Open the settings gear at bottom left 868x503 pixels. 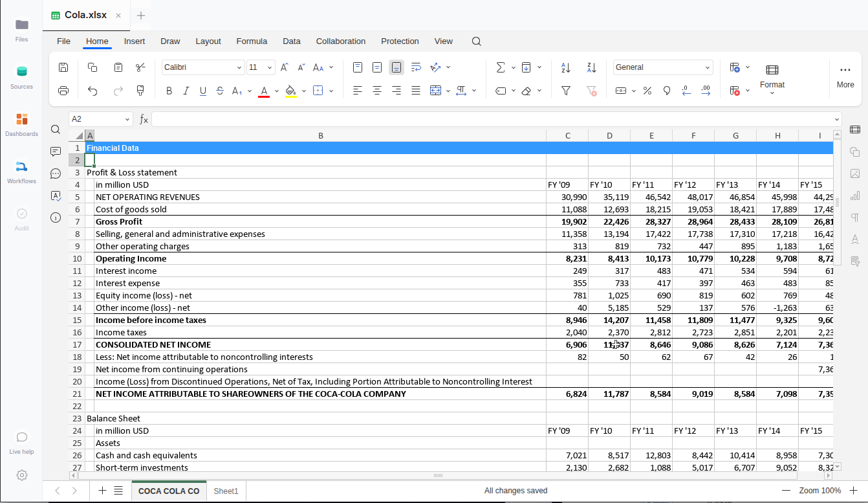pyautogui.click(x=22, y=475)
